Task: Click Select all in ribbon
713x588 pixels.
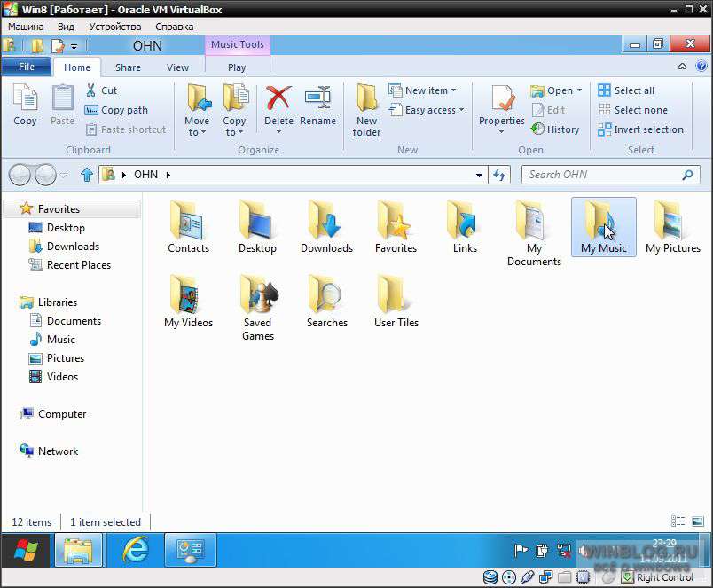Action: click(626, 90)
